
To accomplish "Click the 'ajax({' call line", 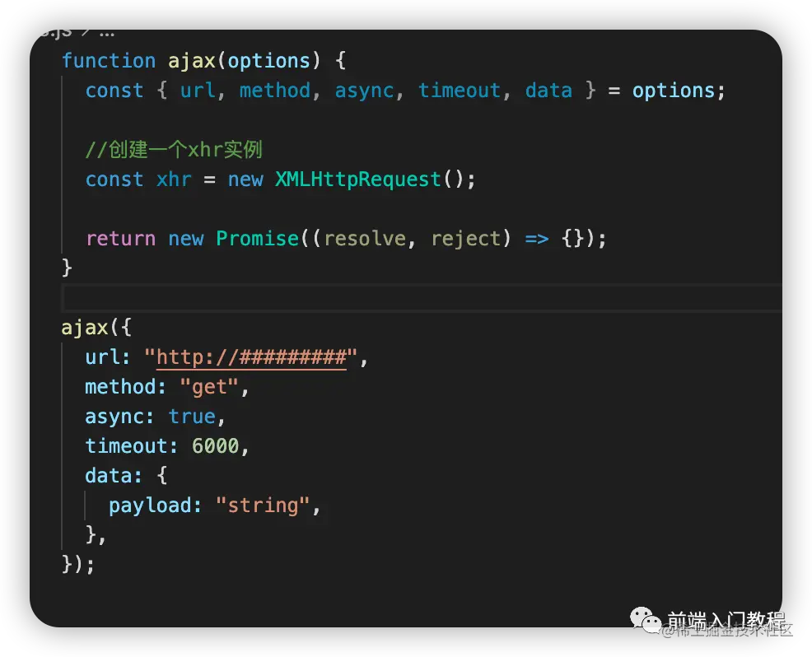I will pos(97,328).
